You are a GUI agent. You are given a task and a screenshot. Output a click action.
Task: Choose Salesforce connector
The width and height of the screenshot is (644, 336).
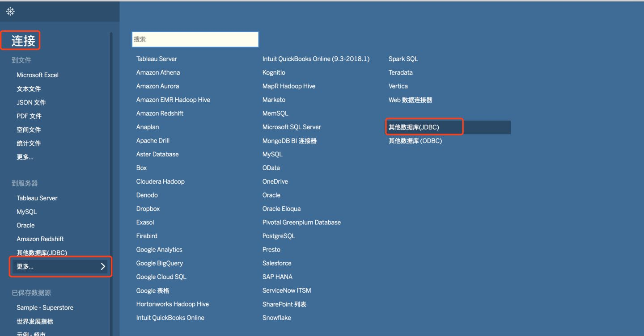point(277,263)
